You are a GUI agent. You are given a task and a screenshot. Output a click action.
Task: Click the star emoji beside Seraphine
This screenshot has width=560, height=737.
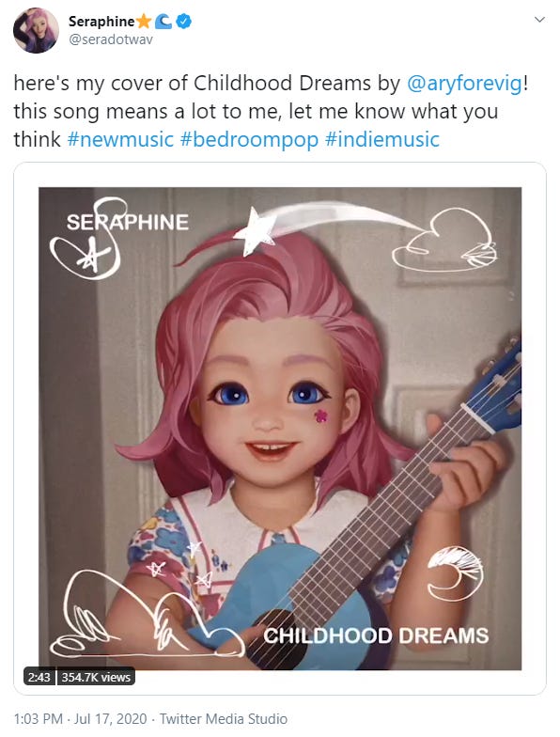pyautogui.click(x=143, y=21)
